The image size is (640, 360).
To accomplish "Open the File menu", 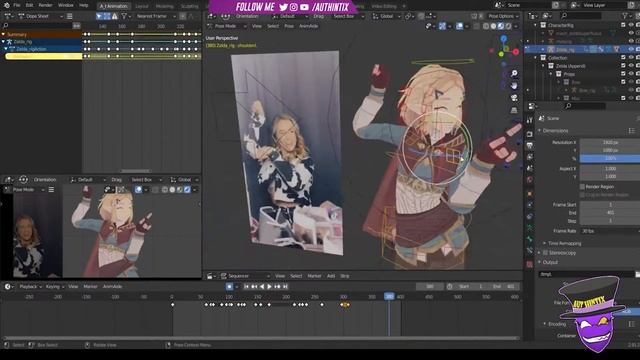I will (17, 5).
